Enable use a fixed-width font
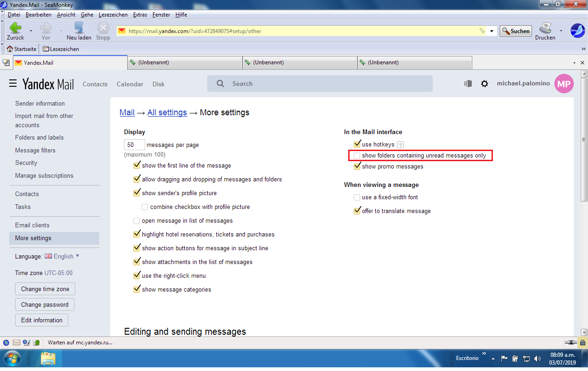This screenshot has height=371, width=588. click(357, 197)
